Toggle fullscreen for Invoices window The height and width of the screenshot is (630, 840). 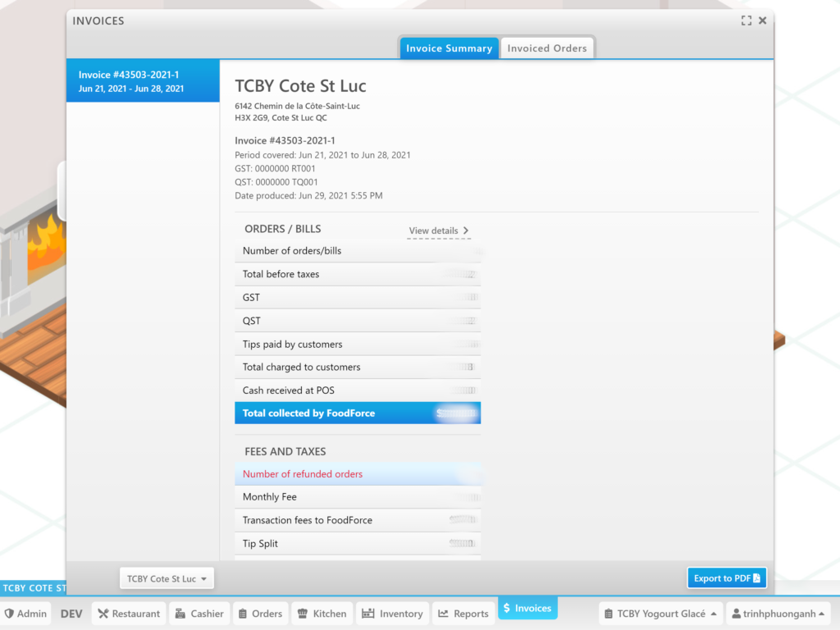point(746,21)
